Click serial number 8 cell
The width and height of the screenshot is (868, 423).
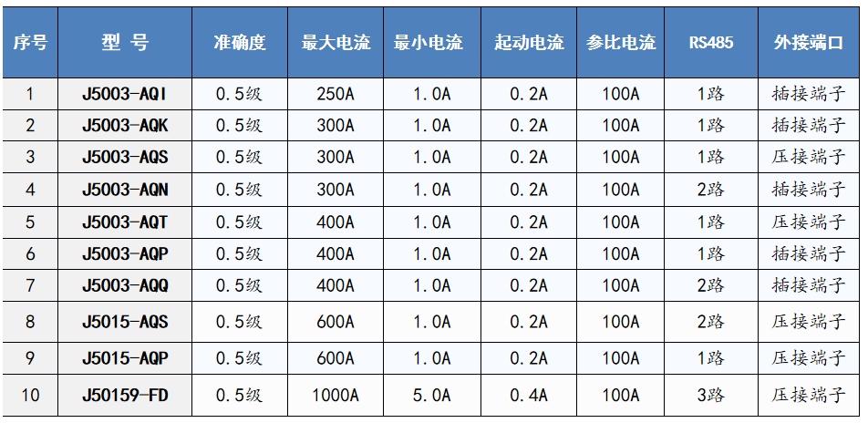(x=30, y=322)
